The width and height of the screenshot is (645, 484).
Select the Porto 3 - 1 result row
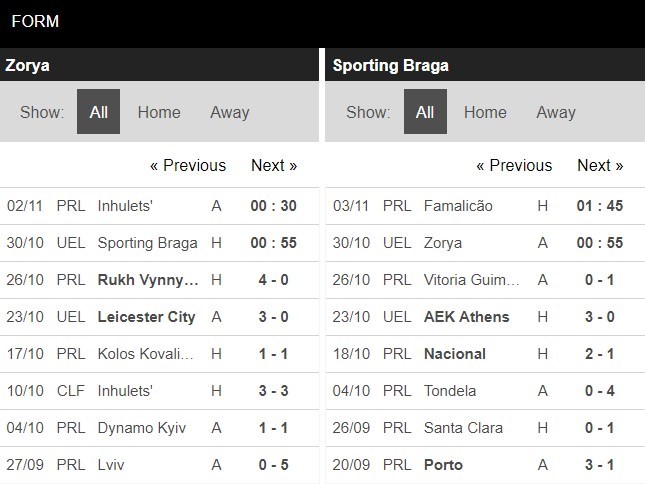click(x=485, y=465)
